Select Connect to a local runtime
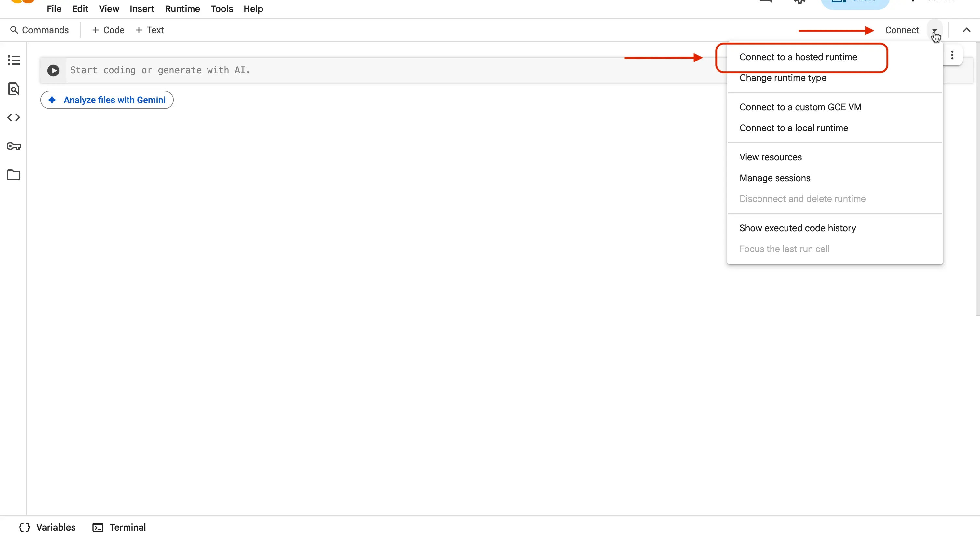The height and width of the screenshot is (539, 980). (835, 128)
